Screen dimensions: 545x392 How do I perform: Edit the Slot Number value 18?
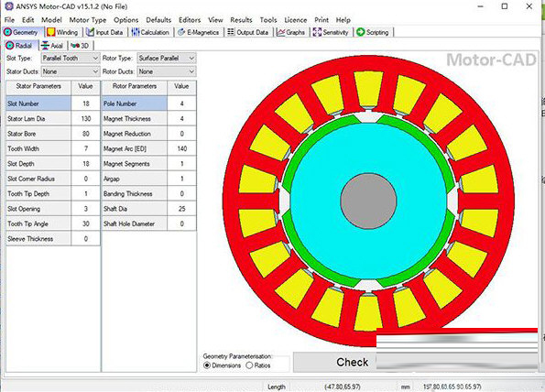pyautogui.click(x=85, y=103)
